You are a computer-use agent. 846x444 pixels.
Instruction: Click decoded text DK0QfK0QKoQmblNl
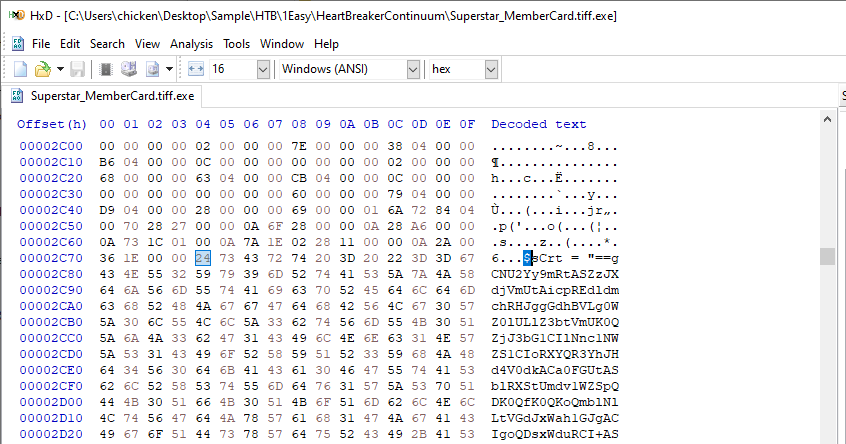(555, 402)
